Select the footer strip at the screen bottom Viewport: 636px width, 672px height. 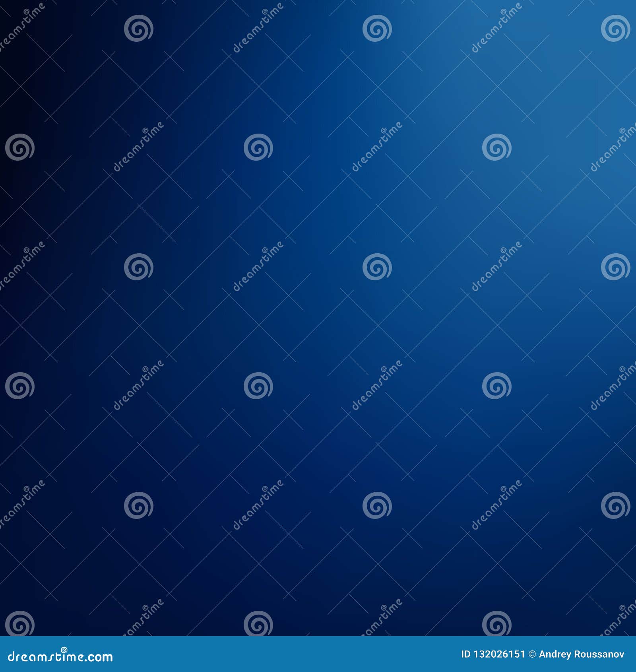tap(318, 655)
